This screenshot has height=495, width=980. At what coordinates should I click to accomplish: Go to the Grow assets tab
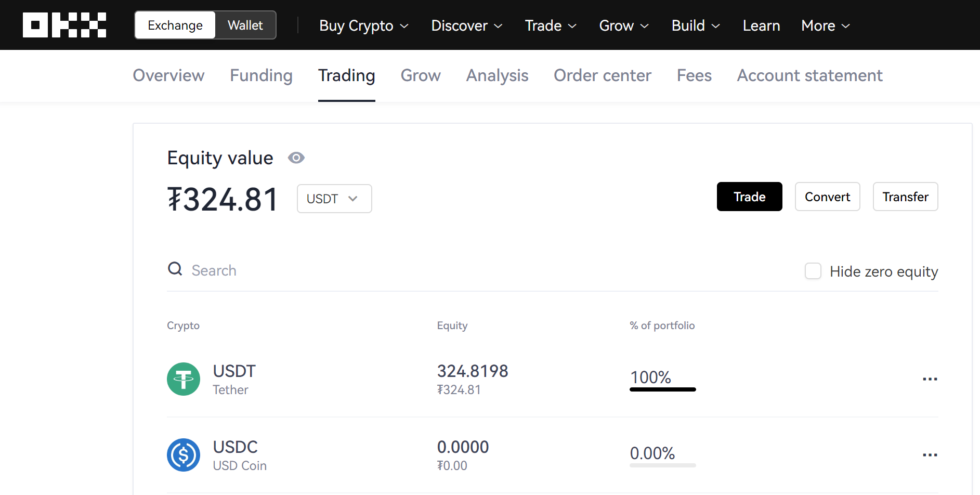point(421,75)
